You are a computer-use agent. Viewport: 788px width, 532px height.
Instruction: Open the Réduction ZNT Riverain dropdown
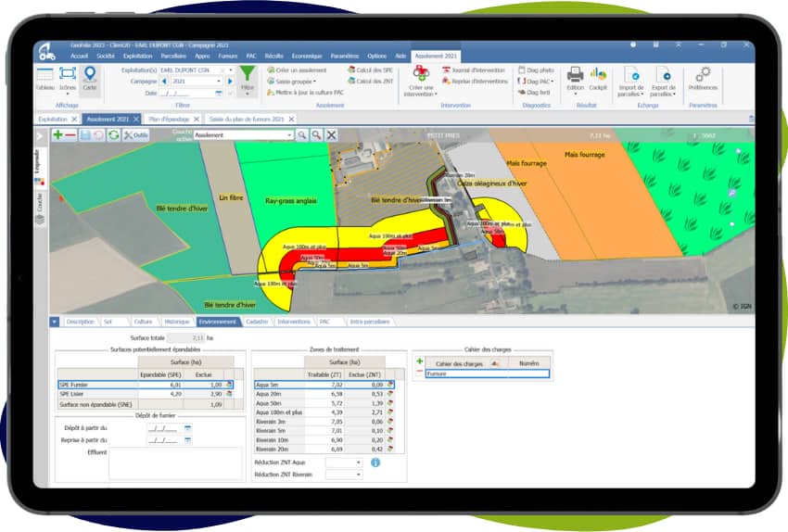tap(359, 475)
